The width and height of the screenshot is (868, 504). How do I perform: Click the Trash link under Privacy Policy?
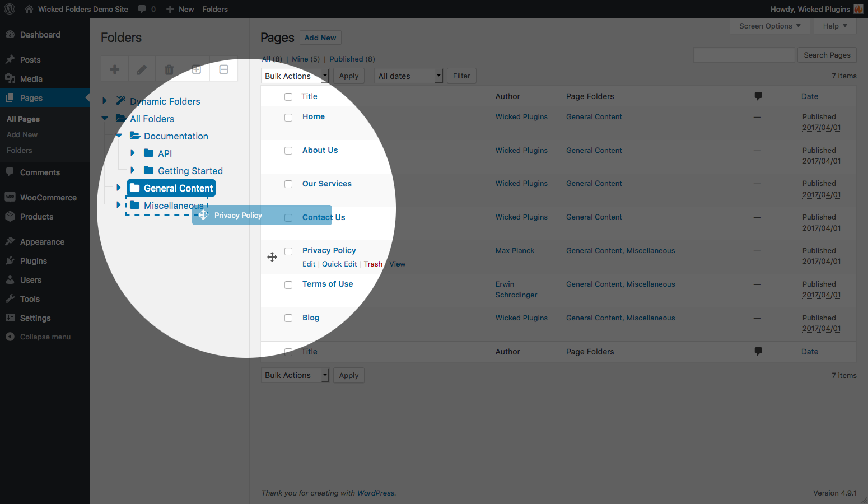point(373,264)
